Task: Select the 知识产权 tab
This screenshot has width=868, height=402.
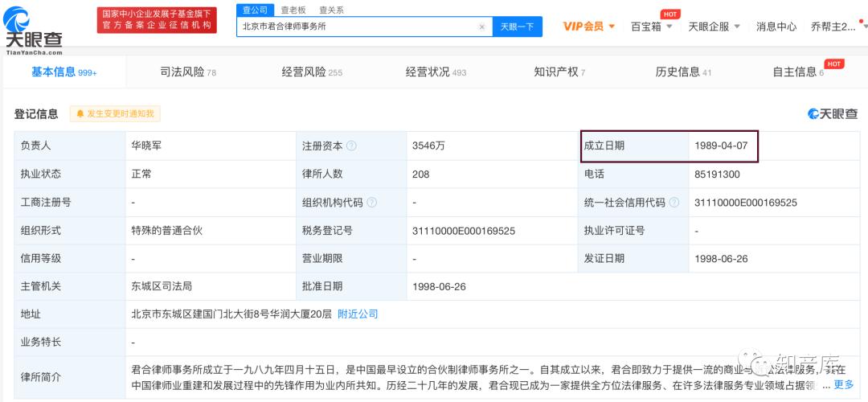Action: pyautogui.click(x=559, y=72)
